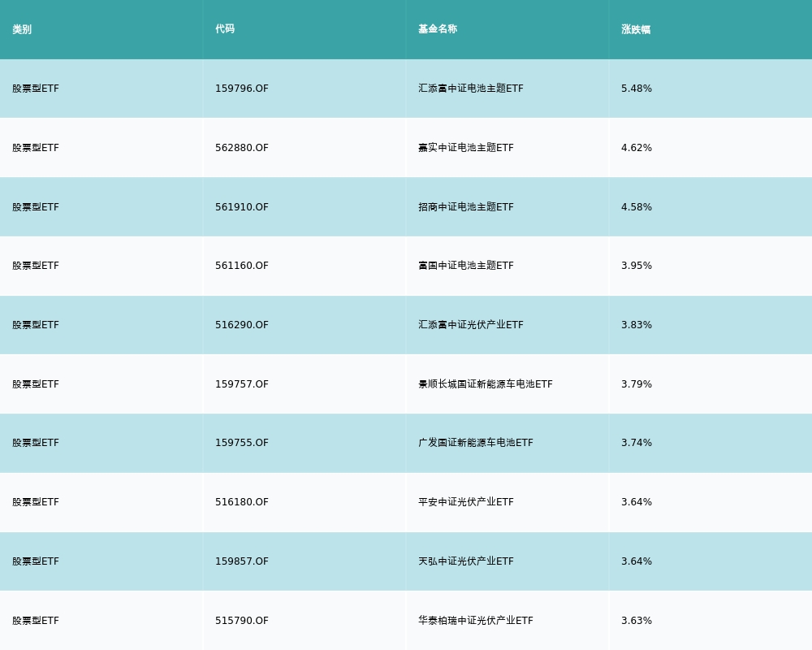Screen dimensions: 812x650
Task: Click fund name 平安中证光伏产业ETF
Action: (466, 502)
